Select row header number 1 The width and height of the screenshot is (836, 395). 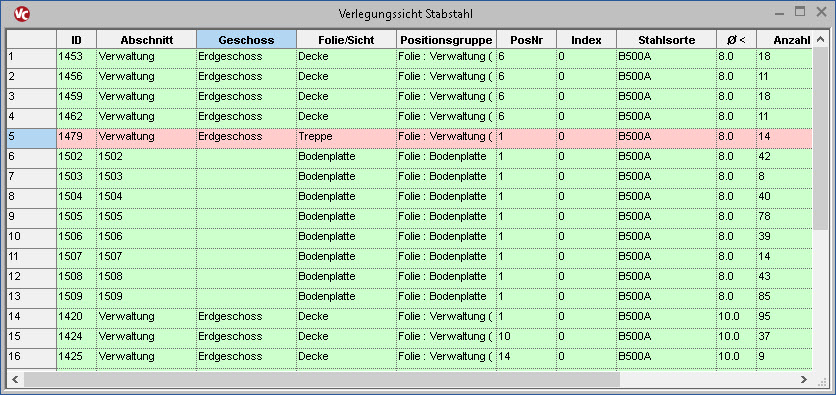pos(31,59)
